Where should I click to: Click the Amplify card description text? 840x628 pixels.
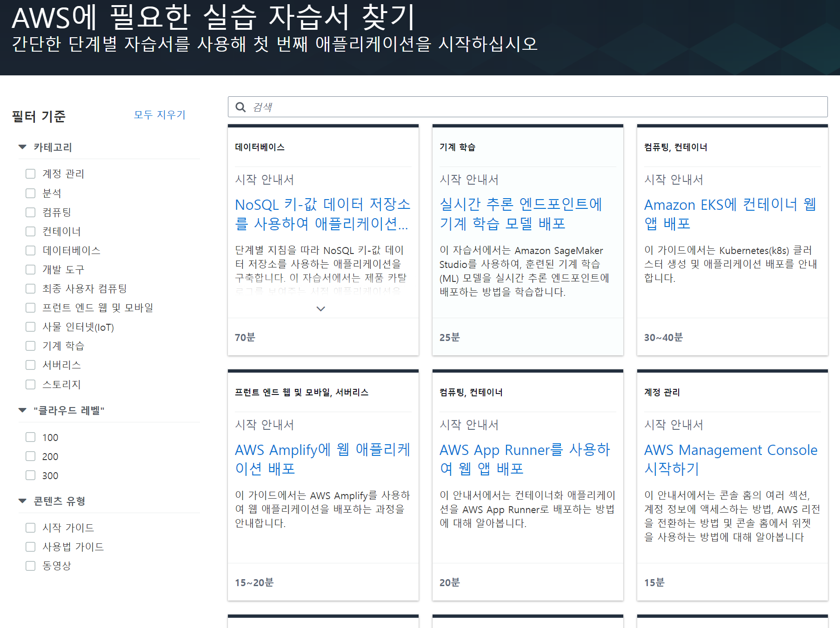[322, 509]
